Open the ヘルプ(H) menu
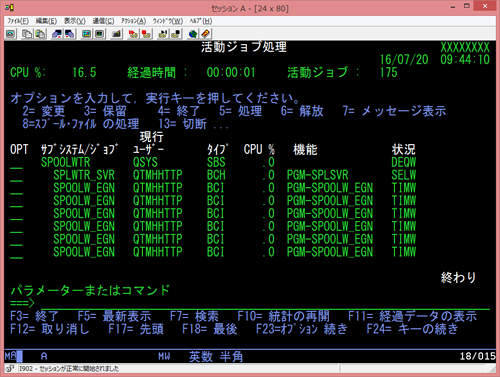The width and height of the screenshot is (500, 377). tap(201, 21)
